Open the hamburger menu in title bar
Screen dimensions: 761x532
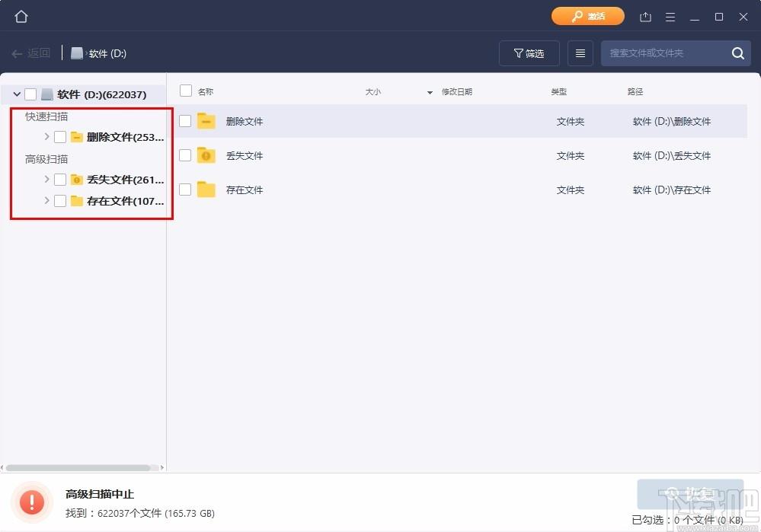pos(670,17)
